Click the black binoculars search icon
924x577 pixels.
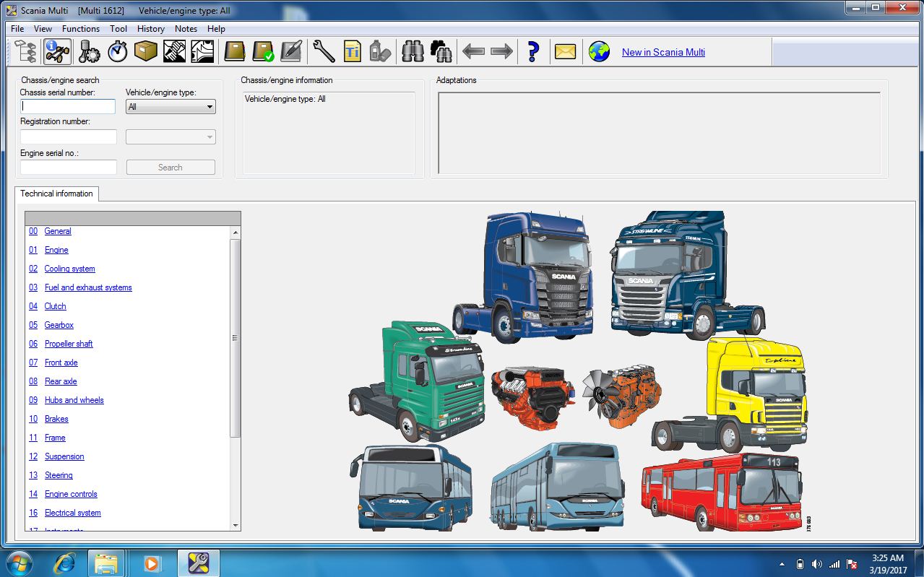[441, 52]
